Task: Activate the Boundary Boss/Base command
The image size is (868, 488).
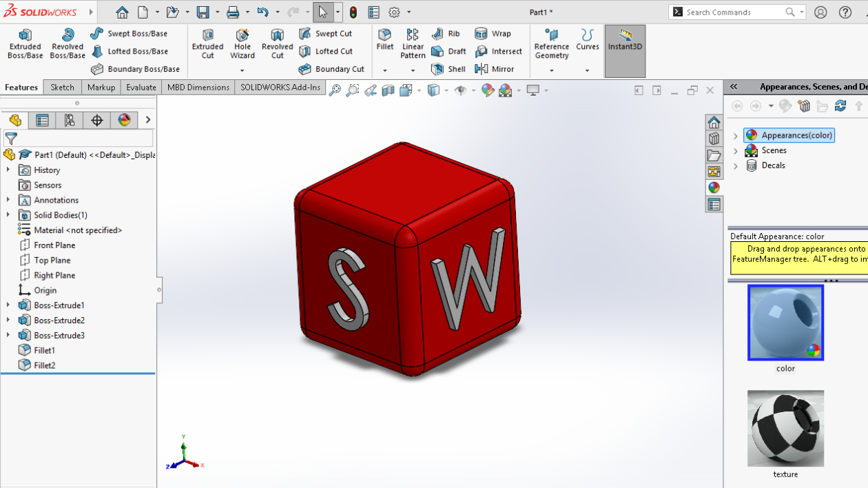Action: (x=135, y=69)
